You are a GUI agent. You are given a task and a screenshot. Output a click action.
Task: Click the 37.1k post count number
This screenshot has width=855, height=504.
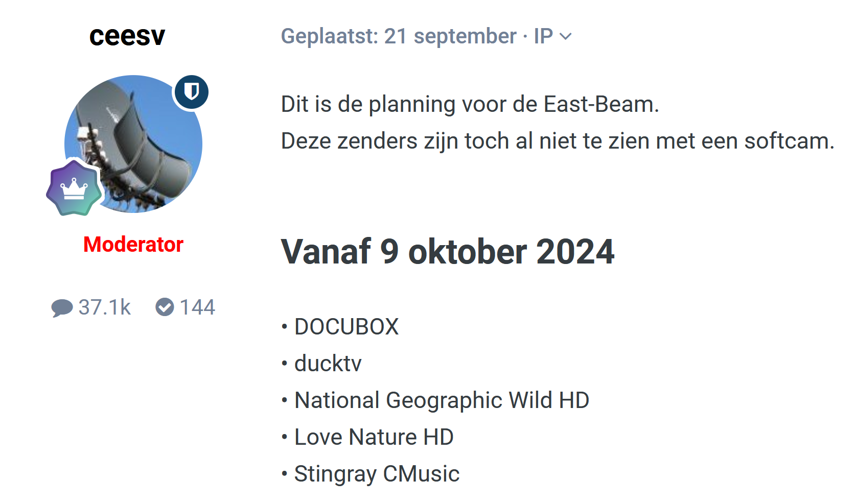[105, 307]
